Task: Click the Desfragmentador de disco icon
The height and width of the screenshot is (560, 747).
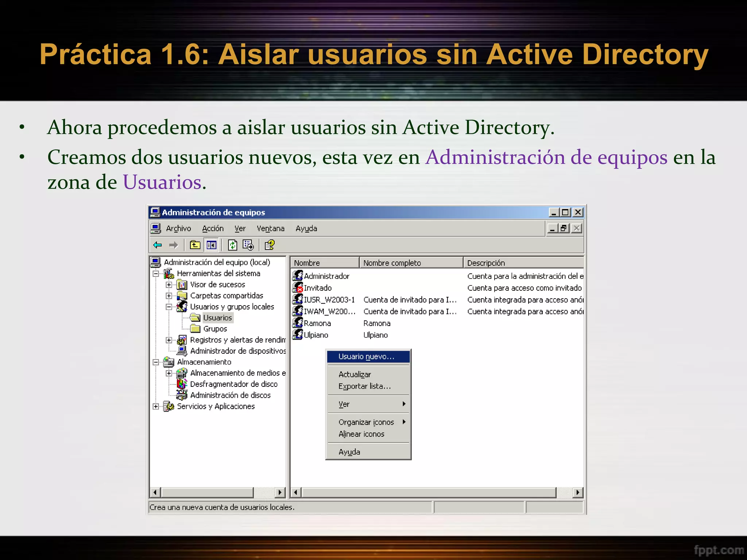Action: [182, 384]
